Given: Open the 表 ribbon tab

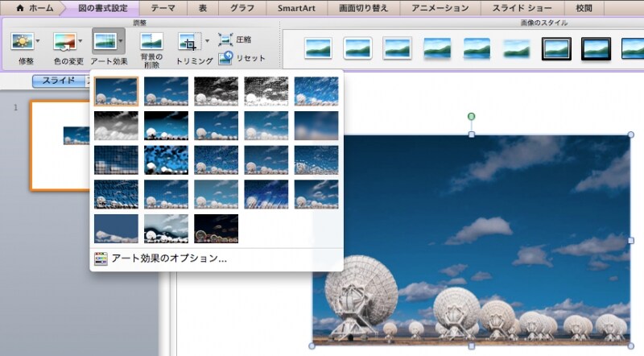Looking at the screenshot, I should point(203,8).
